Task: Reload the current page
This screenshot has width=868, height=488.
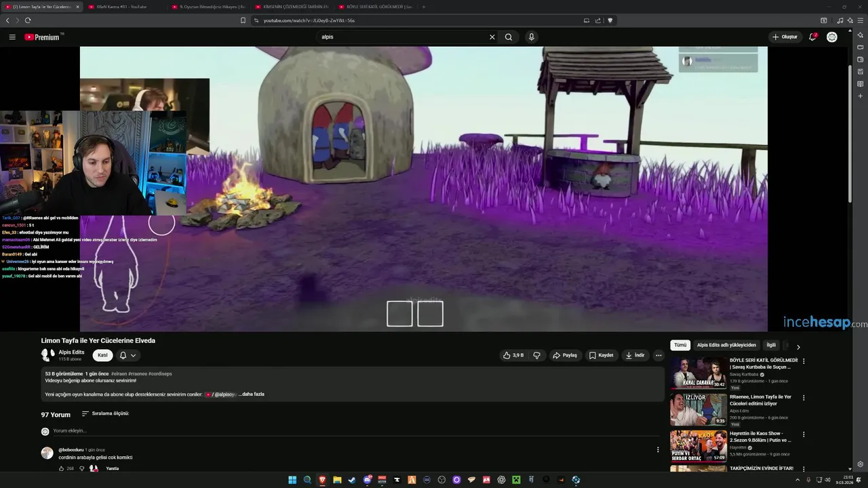Action: tap(28, 20)
